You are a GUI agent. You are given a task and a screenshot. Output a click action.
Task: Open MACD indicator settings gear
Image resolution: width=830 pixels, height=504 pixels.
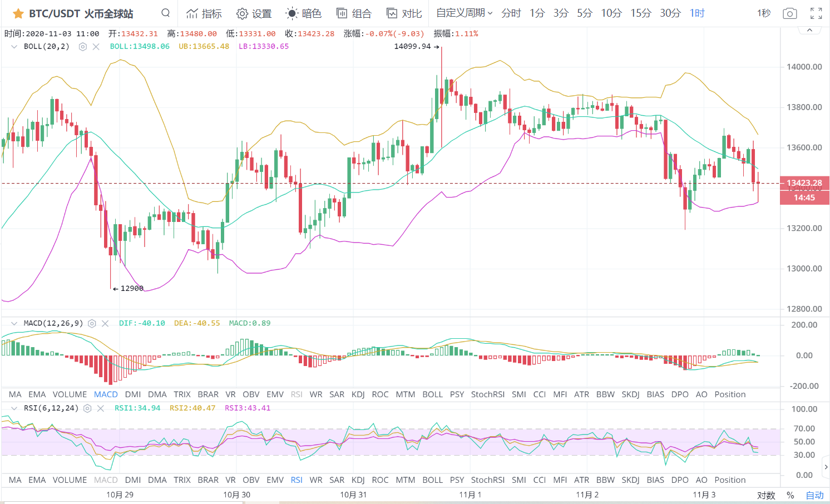(92, 323)
